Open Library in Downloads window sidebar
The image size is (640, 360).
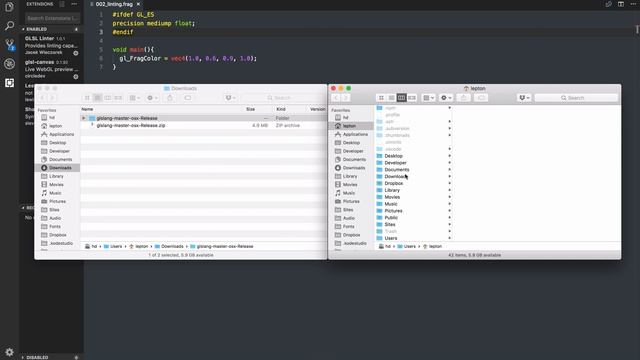57,176
